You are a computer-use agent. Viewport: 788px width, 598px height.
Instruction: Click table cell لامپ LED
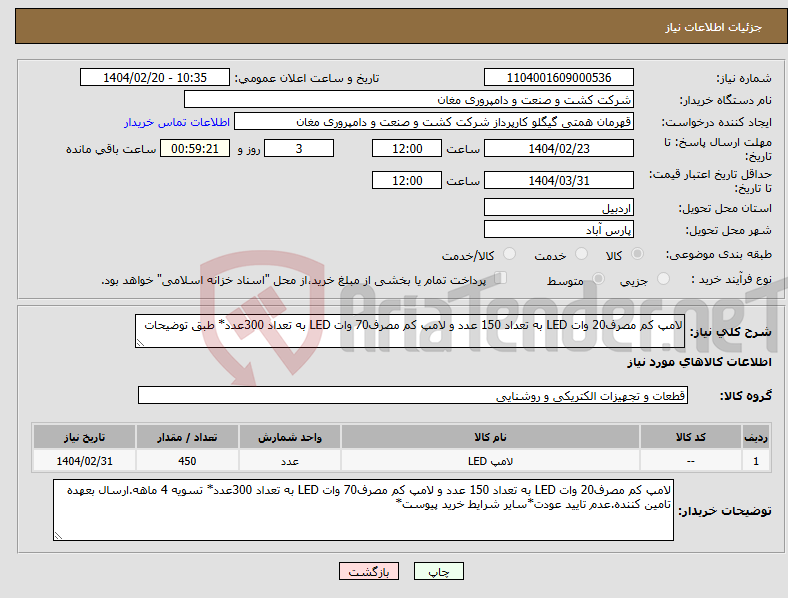tap(490, 461)
